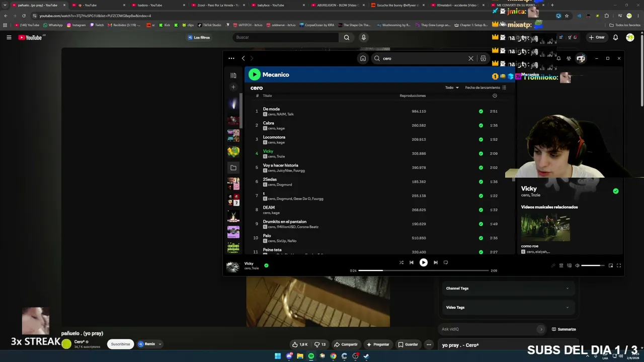Select the song 'Drumkits en el pantalon'

tap(285, 222)
